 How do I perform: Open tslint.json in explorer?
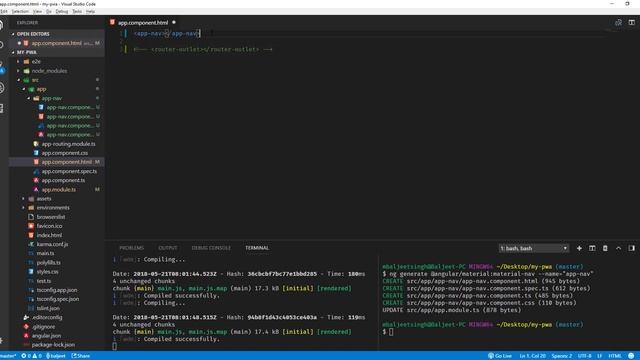[x=48, y=309]
